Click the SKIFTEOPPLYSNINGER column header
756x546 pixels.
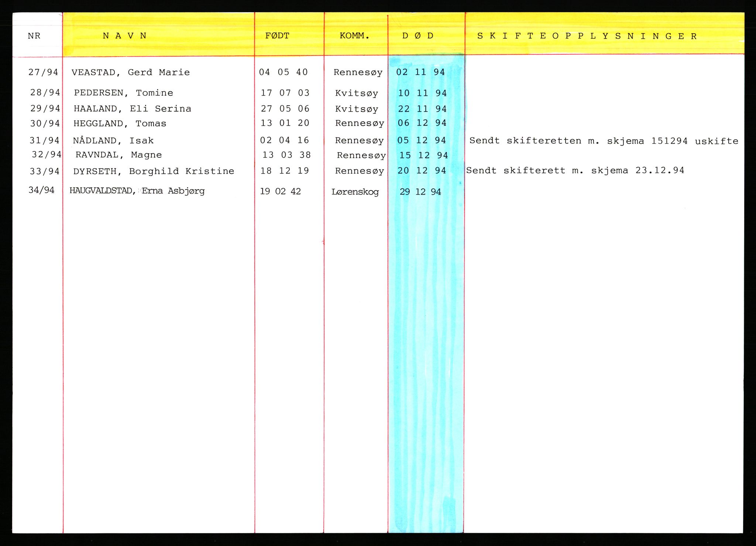point(587,36)
